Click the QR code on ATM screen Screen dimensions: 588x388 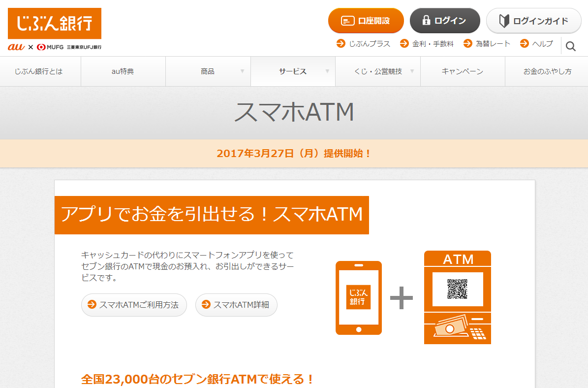(458, 289)
